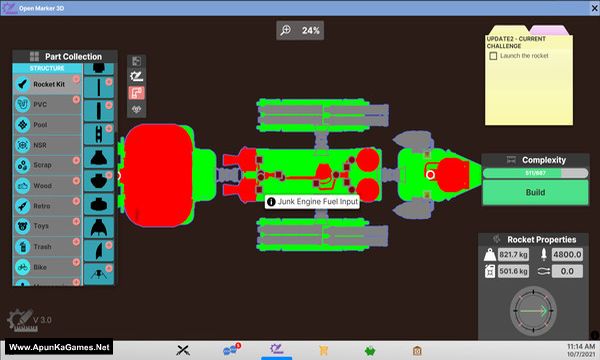Open the chat app with notification badge
The image size is (600, 360).
click(x=232, y=350)
